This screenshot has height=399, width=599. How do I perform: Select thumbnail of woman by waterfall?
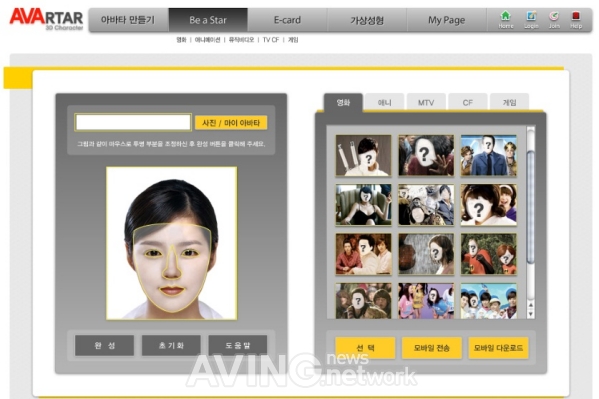(x=426, y=254)
